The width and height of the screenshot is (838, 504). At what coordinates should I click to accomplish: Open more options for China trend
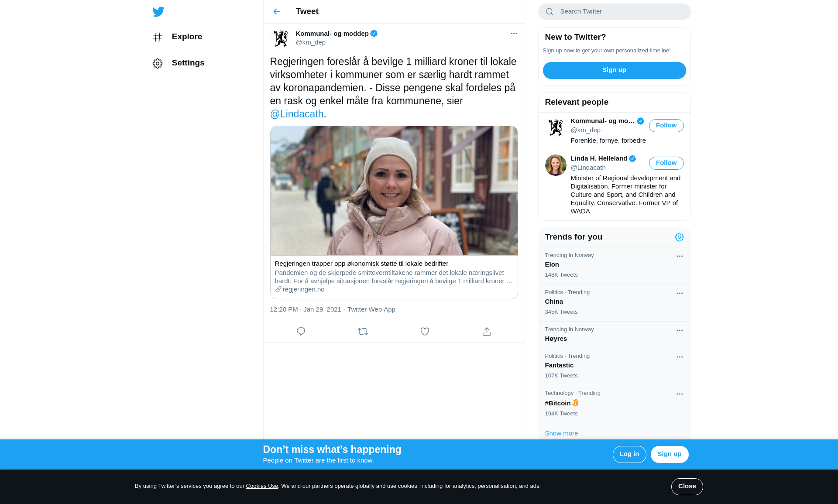[680, 294]
